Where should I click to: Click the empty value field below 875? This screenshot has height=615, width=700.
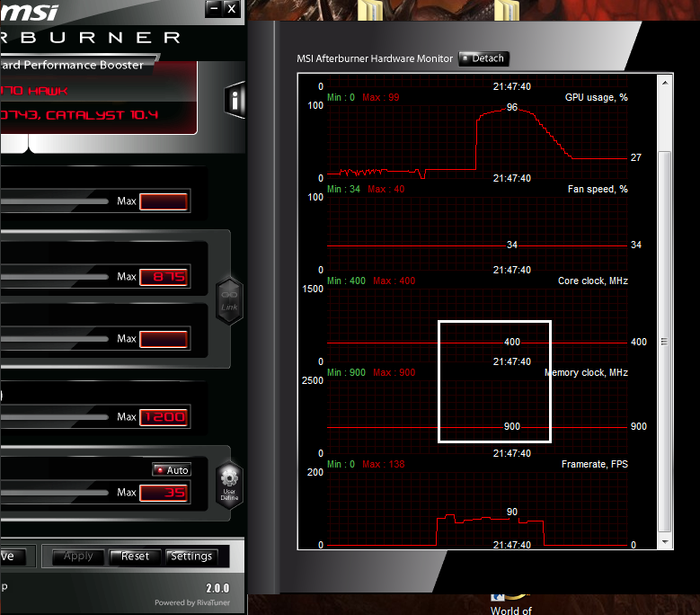click(x=164, y=339)
